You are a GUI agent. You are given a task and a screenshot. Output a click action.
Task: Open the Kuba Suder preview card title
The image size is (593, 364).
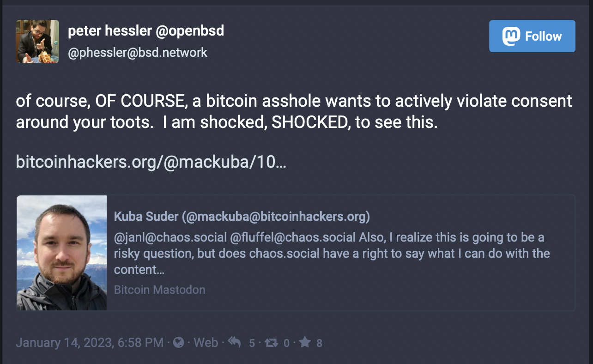pos(242,217)
